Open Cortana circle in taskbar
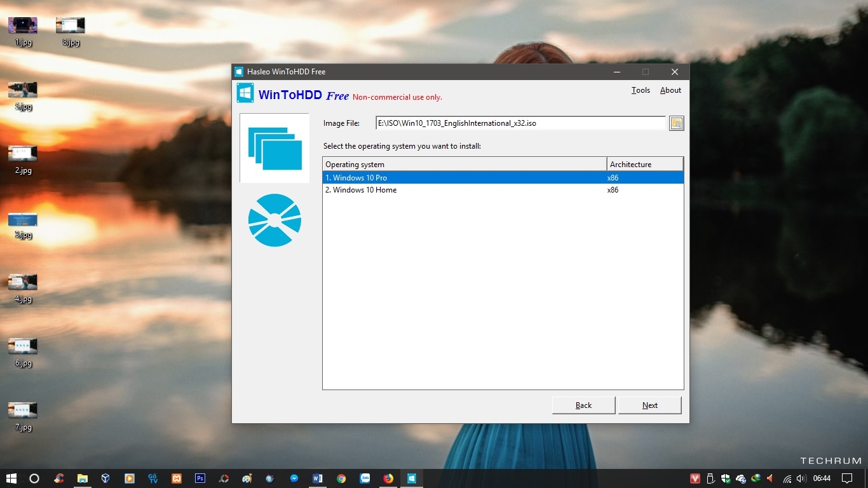868x488 pixels. (34, 478)
